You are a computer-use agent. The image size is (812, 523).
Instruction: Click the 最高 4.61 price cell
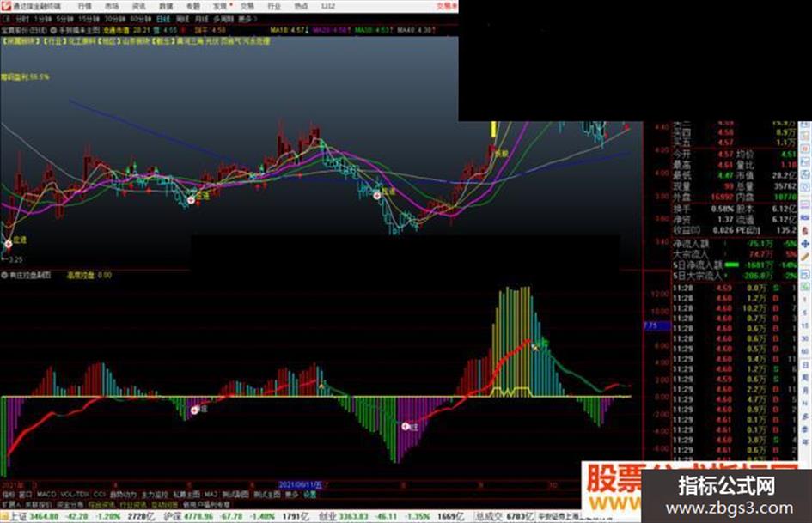tap(725, 165)
